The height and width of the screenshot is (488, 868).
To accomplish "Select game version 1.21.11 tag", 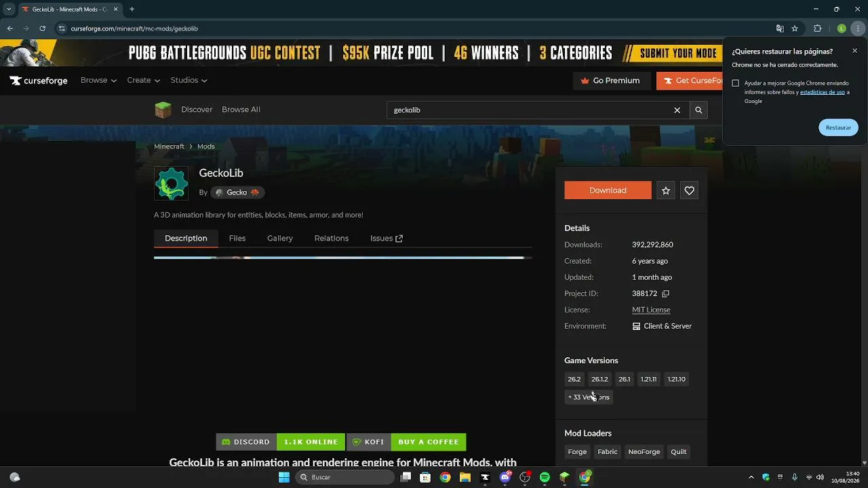I will (649, 380).
